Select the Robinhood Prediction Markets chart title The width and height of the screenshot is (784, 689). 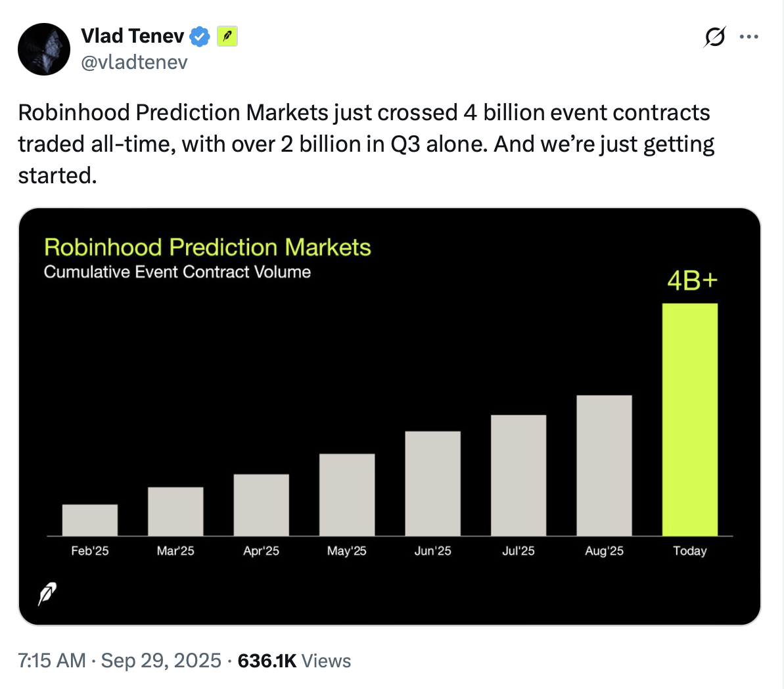(207, 248)
